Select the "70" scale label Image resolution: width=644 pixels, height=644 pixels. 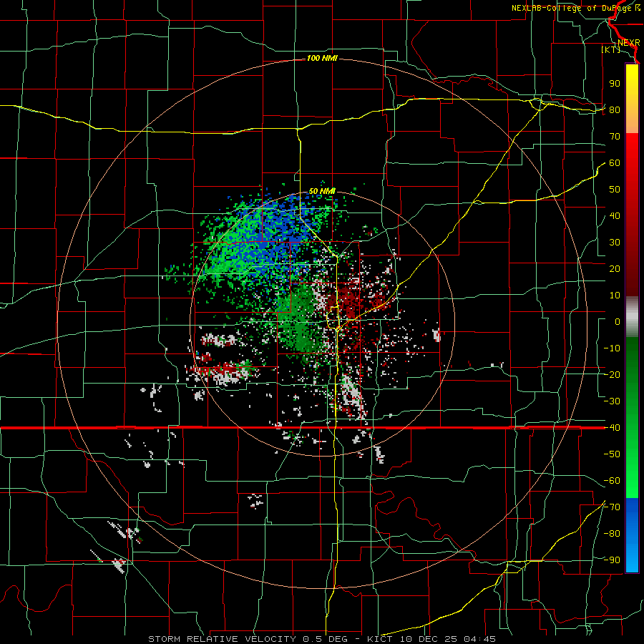[615, 137]
